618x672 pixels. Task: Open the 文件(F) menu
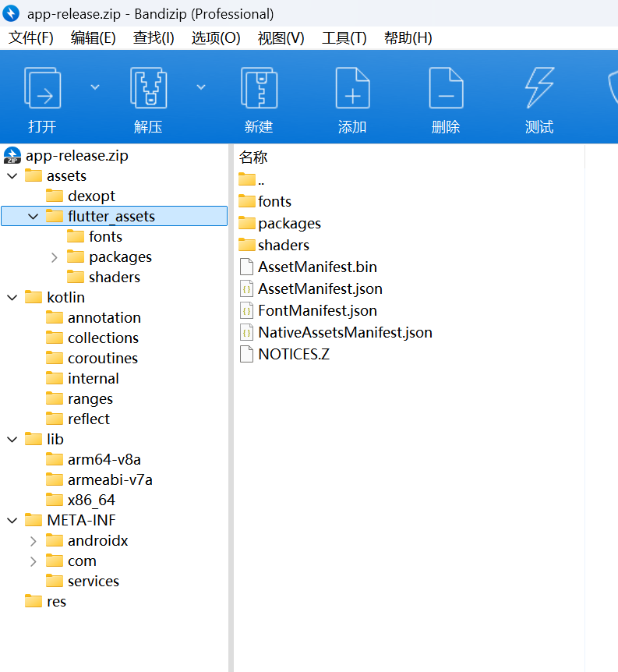tap(31, 38)
